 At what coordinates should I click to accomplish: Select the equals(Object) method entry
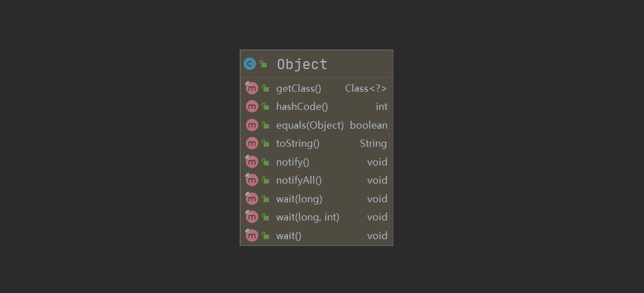(310, 125)
